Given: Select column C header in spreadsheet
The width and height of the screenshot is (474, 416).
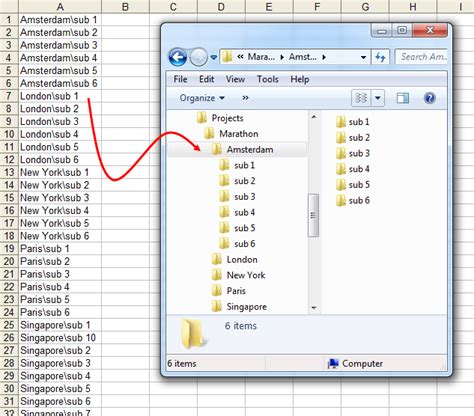Looking at the screenshot, I should click(x=173, y=6).
